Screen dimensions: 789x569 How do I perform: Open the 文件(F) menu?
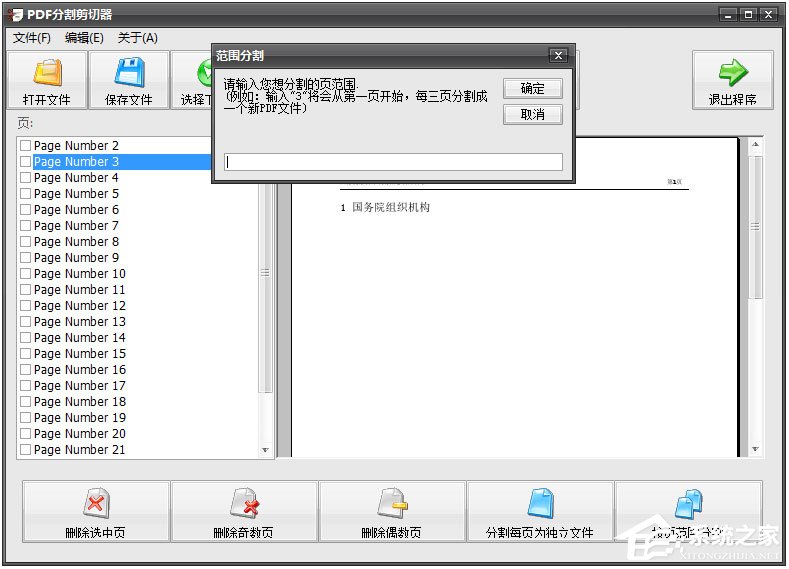[32, 38]
